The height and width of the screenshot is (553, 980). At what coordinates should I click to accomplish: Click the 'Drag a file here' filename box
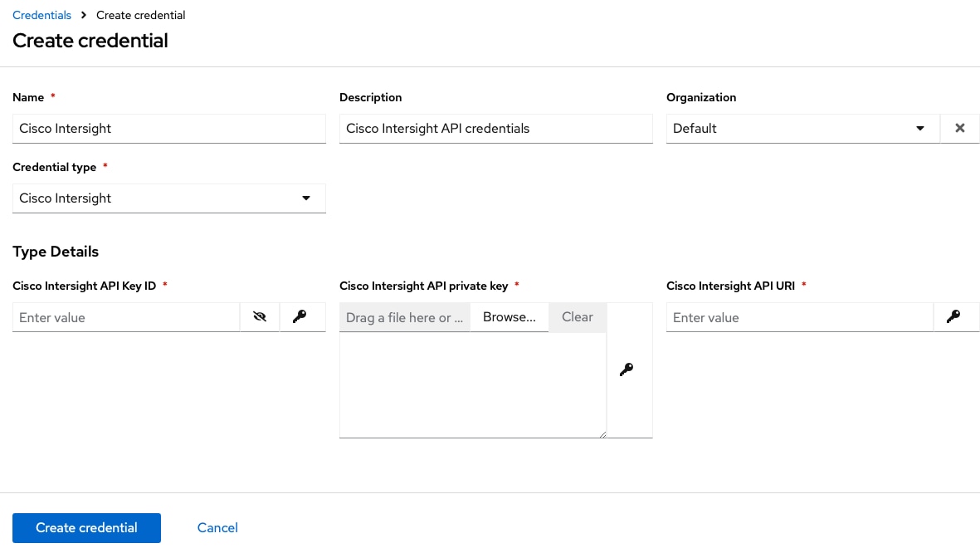click(x=405, y=317)
